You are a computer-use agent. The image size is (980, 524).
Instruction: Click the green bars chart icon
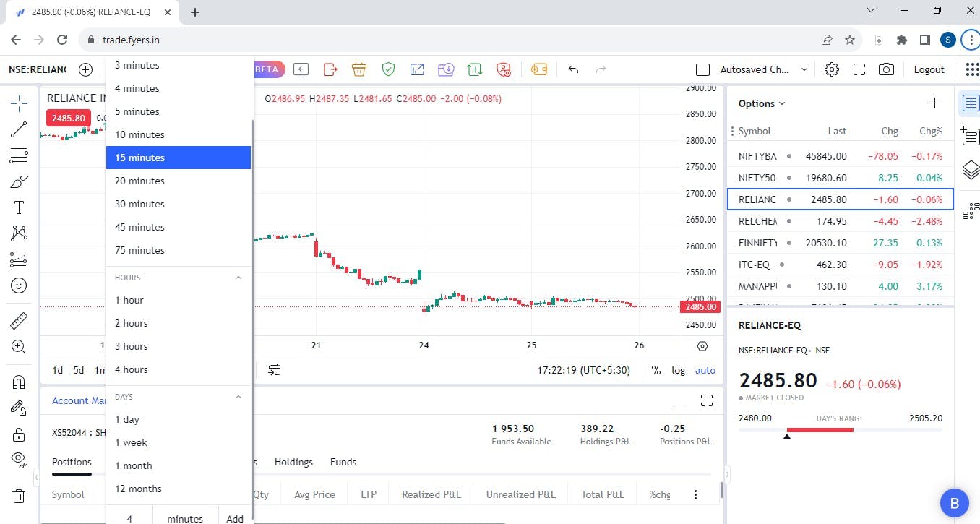[475, 69]
